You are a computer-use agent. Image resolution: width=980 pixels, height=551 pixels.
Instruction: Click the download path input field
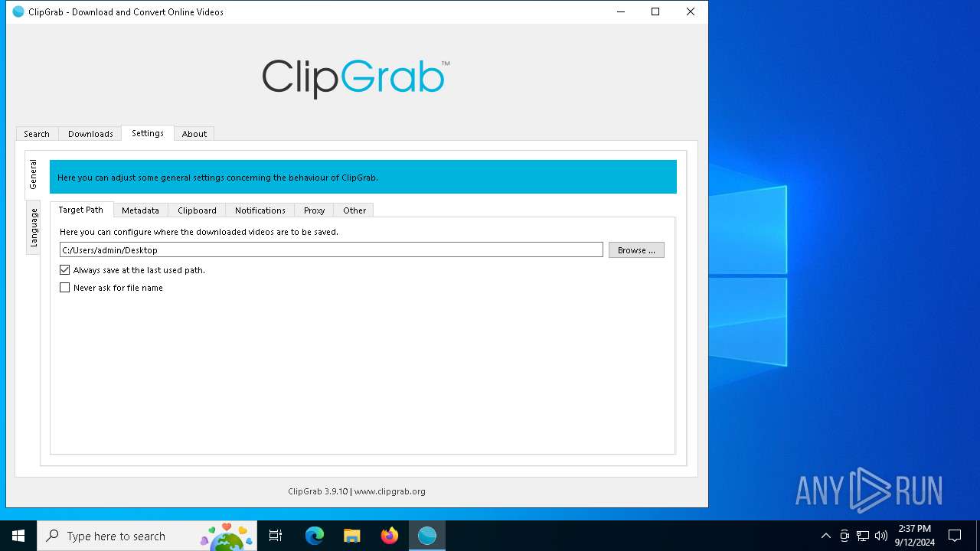click(332, 250)
